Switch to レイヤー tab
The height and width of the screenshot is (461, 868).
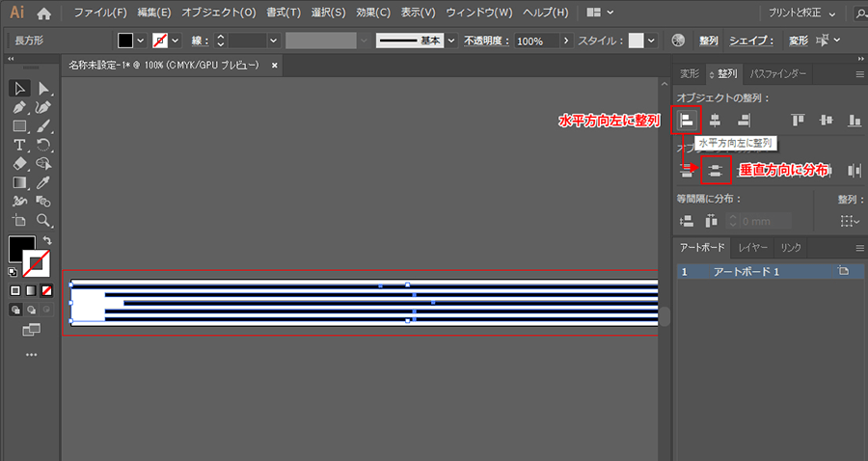pyautogui.click(x=753, y=248)
